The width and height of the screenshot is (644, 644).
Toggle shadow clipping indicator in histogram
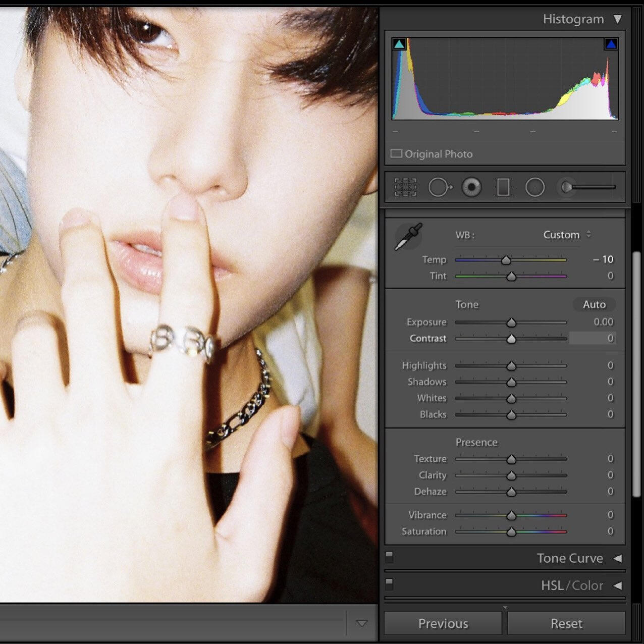point(399,44)
